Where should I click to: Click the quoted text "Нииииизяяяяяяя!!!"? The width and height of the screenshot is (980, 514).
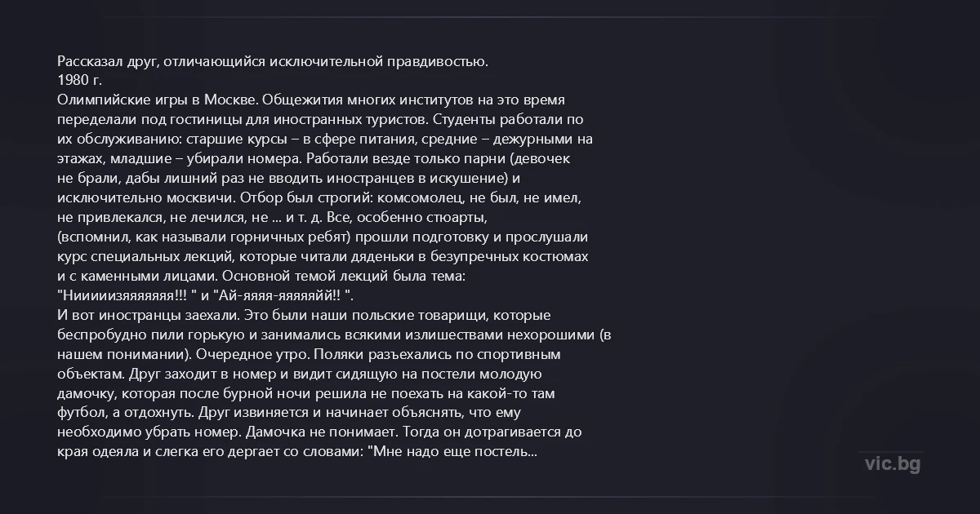pyautogui.click(x=122, y=295)
